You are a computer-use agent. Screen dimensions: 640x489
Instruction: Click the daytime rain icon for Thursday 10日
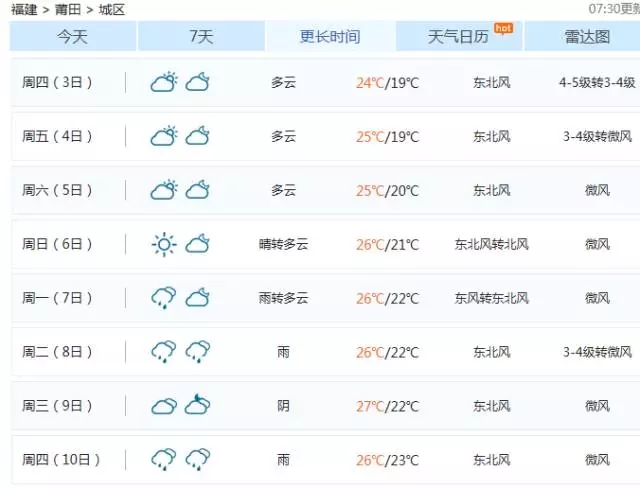click(x=164, y=459)
